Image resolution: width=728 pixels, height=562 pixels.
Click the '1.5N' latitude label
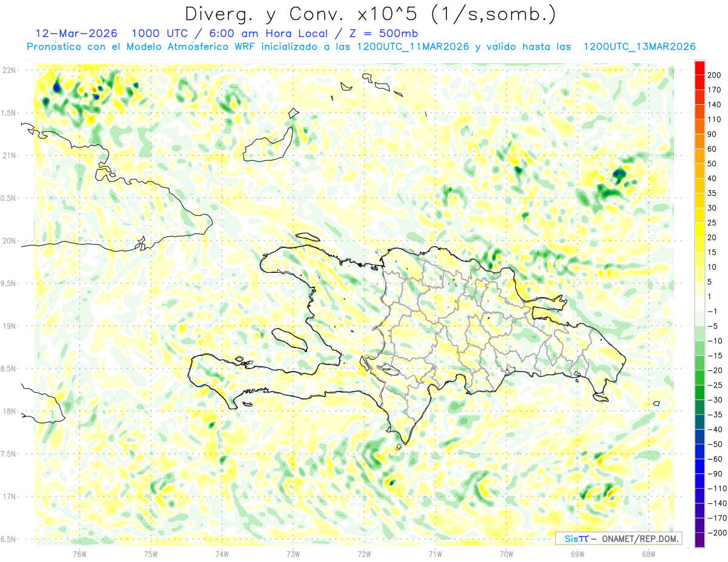(x=9, y=113)
